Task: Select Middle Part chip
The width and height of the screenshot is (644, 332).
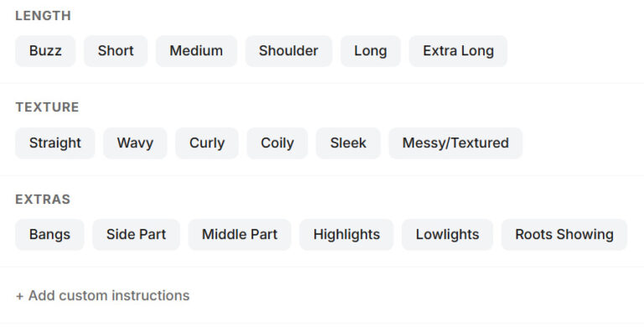Action: pyautogui.click(x=240, y=235)
